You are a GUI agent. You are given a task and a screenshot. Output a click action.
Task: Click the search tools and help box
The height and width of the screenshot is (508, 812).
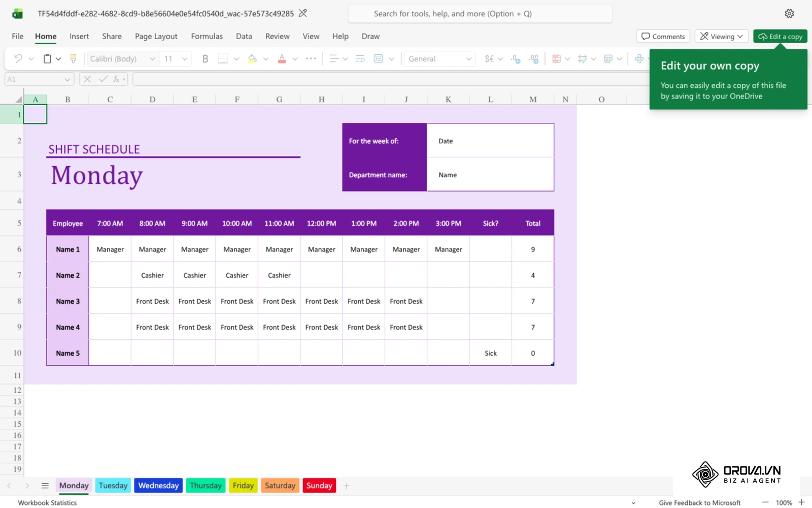[x=480, y=14]
